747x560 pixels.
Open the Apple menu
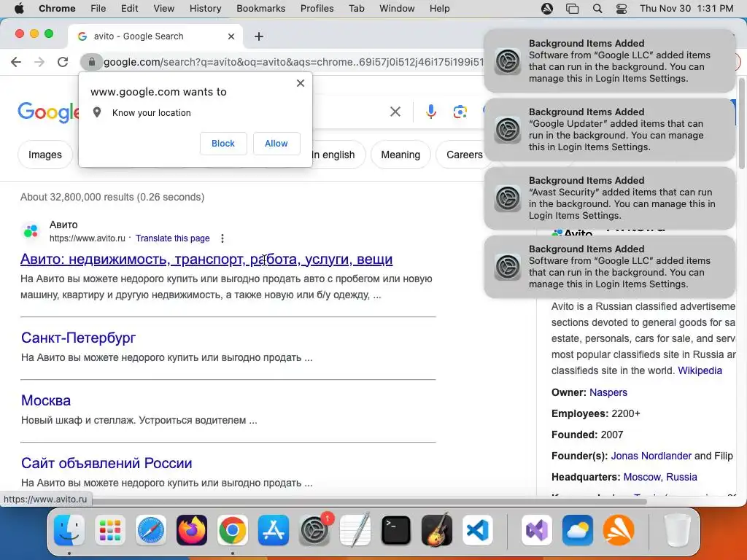(19, 8)
